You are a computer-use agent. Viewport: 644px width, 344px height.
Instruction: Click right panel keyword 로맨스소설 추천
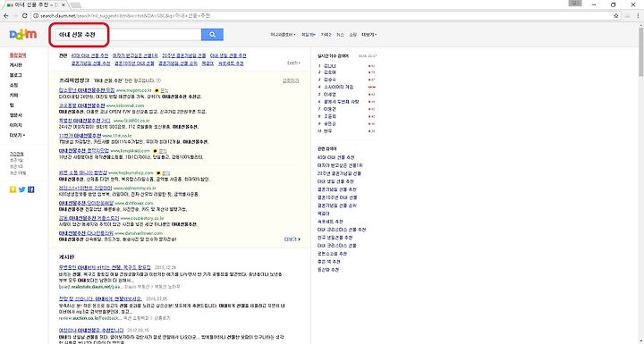332,254
